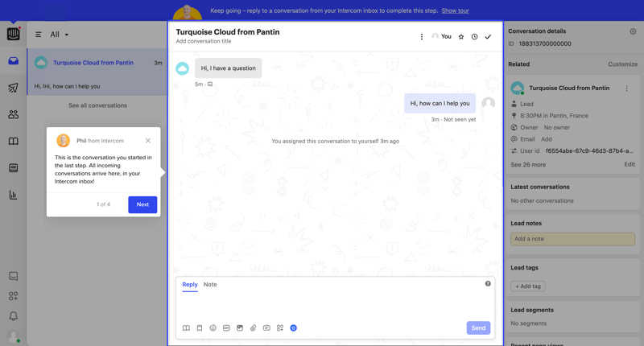Click the User id value f6554abe
Viewport: 644px width, 346px height.
(589, 151)
